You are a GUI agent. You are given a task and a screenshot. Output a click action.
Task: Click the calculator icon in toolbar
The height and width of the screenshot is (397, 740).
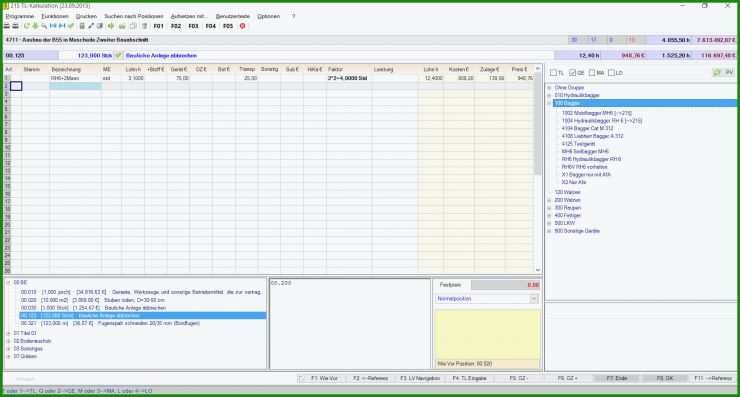[82, 26]
